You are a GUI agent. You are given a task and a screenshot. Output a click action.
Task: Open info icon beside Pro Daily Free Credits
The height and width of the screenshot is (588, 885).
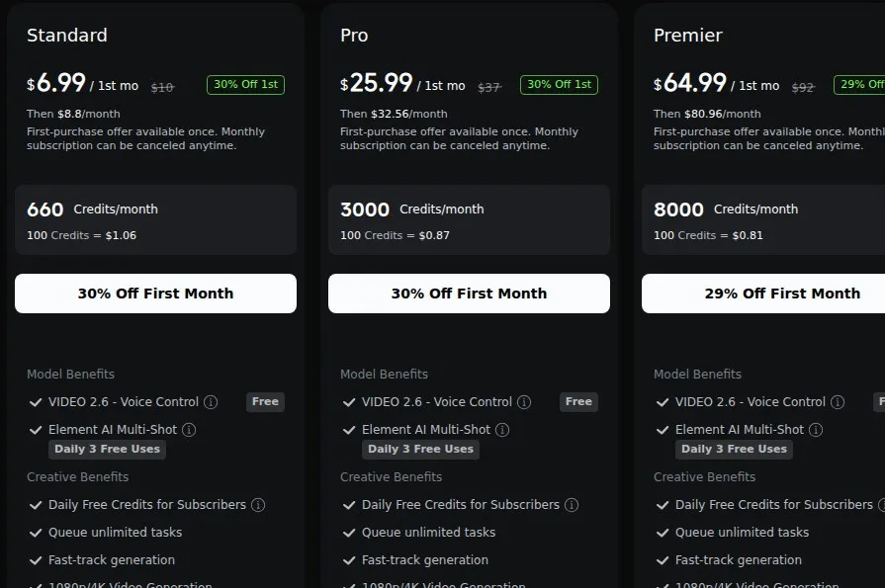pyautogui.click(x=572, y=504)
